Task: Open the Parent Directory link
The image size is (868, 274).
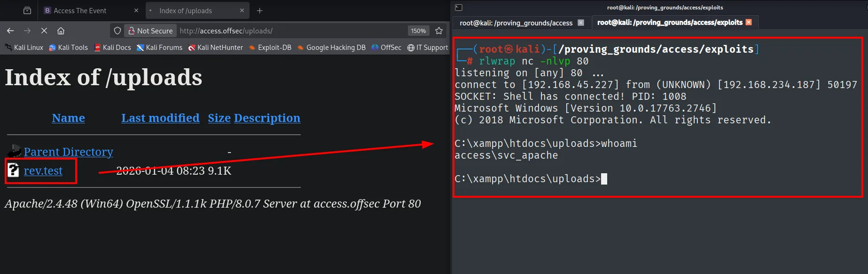Action: (x=69, y=152)
